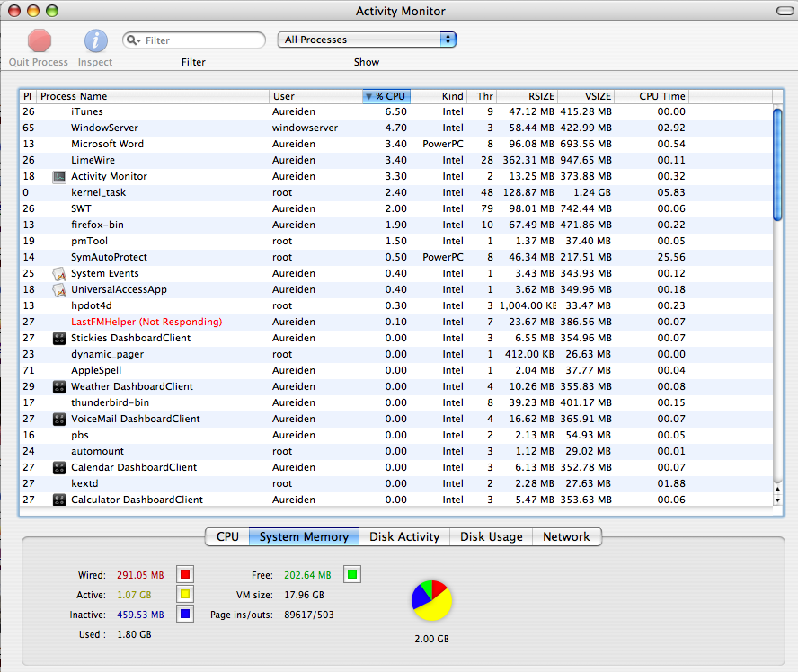Select the firefox-bin process row
Viewport: 798px width, 672px height.
396,225
